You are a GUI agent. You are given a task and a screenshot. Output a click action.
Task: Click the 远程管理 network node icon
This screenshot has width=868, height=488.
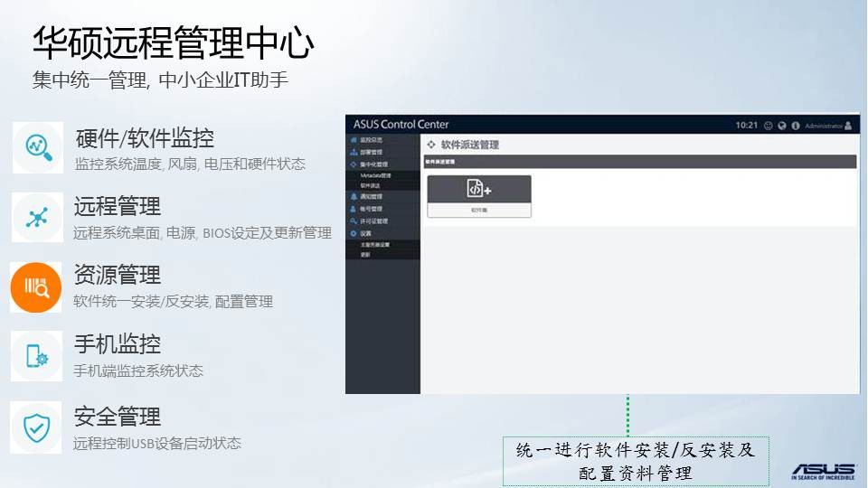pos(37,218)
